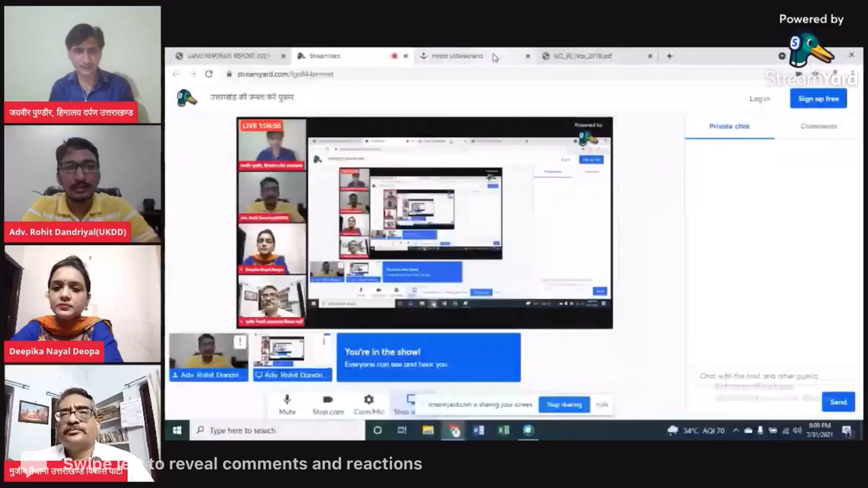868x488 pixels.
Task: Toggle the Stop cam camera button
Action: coord(328,404)
